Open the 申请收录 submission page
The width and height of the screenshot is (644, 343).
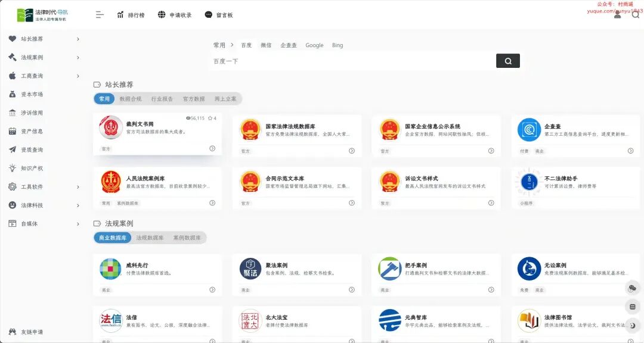click(x=175, y=15)
